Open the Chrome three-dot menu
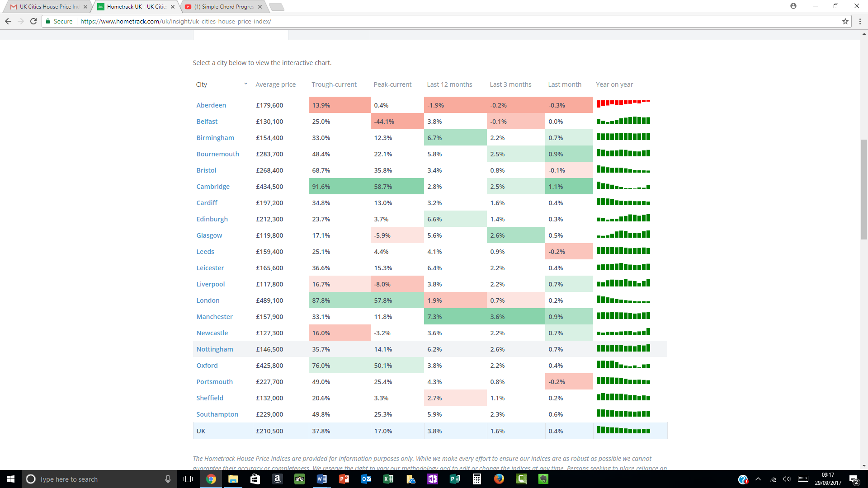 (860, 21)
